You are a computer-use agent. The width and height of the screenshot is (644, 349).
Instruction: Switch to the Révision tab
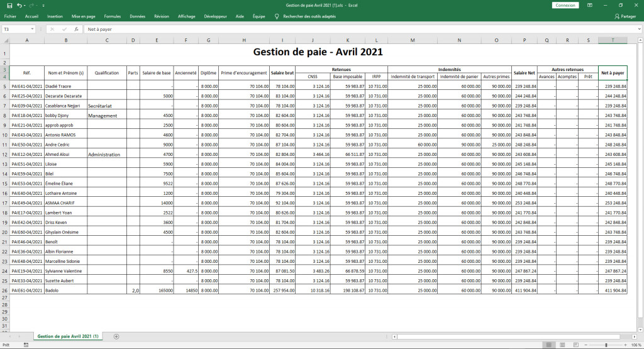pos(162,16)
